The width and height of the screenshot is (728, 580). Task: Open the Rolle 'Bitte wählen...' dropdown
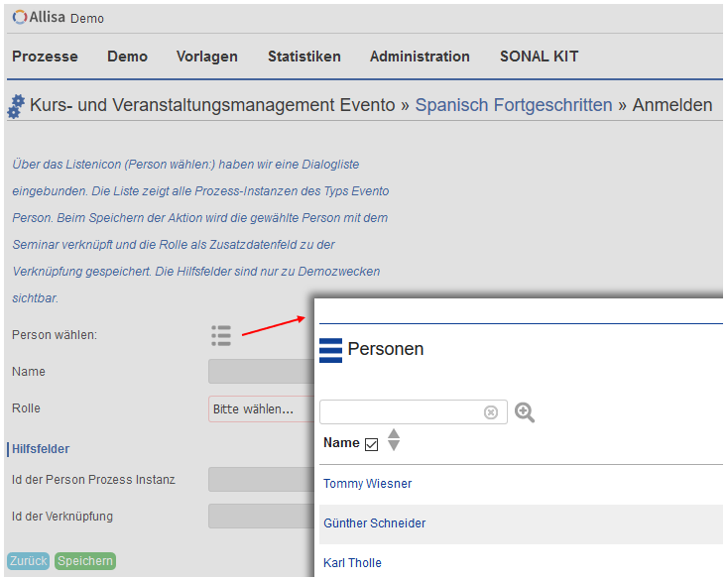(262, 408)
